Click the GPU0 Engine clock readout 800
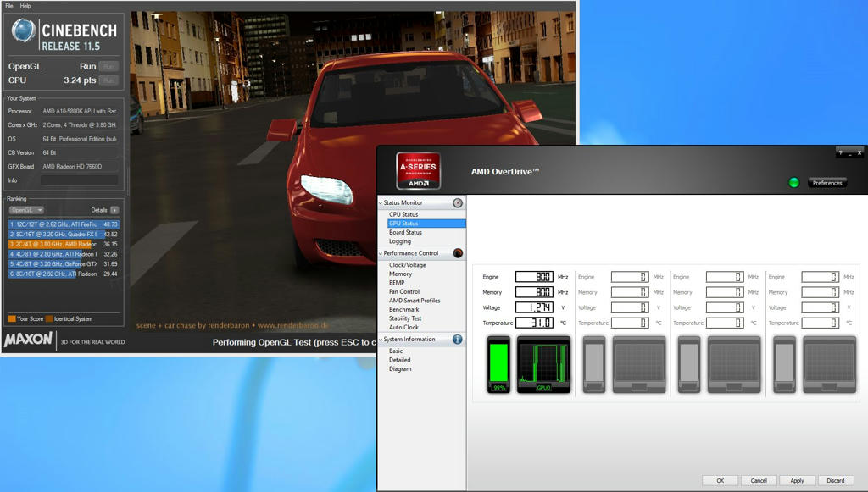This screenshot has width=868, height=492. pos(534,276)
